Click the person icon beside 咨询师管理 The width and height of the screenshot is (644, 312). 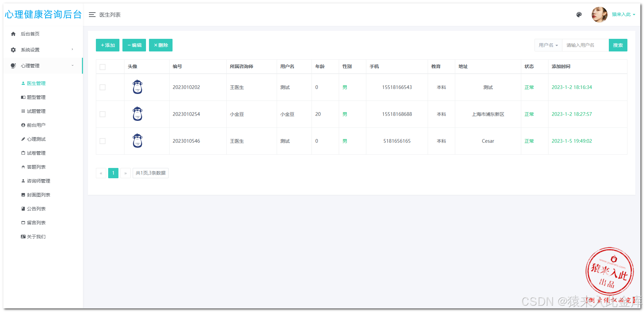coord(23,181)
